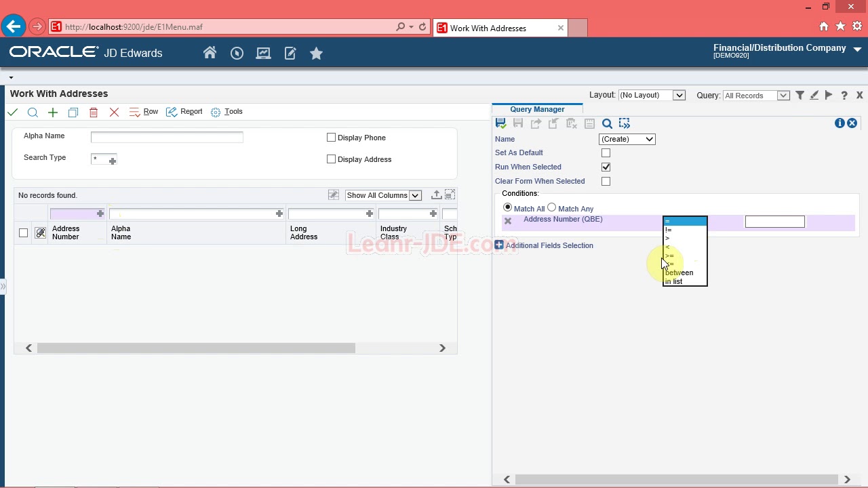
Task: Open the Tools menu
Action: pyautogui.click(x=226, y=112)
